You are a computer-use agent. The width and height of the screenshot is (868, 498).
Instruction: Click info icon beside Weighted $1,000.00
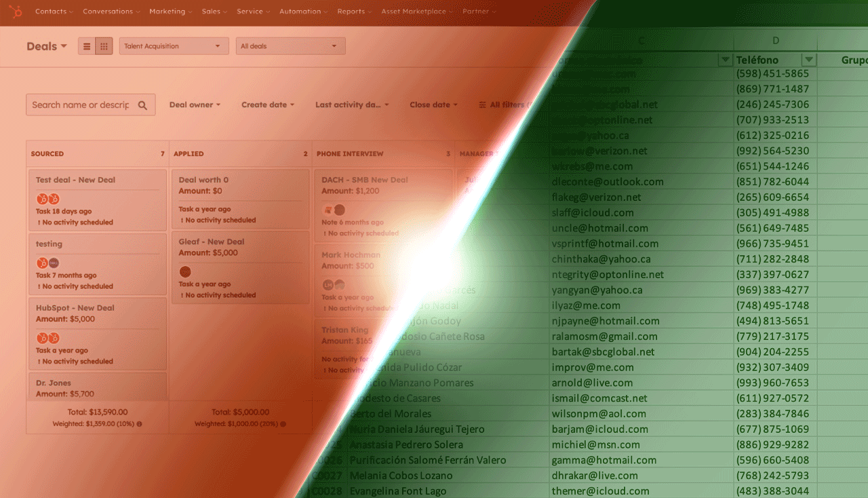point(283,424)
